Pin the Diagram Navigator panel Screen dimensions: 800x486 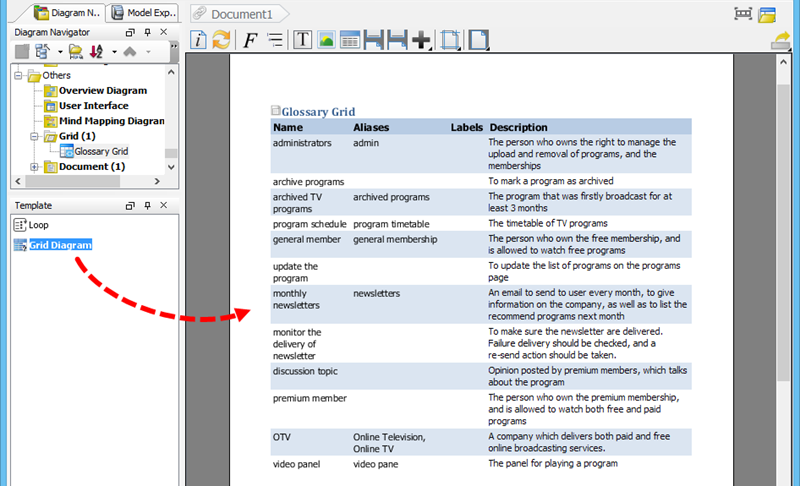[x=147, y=32]
